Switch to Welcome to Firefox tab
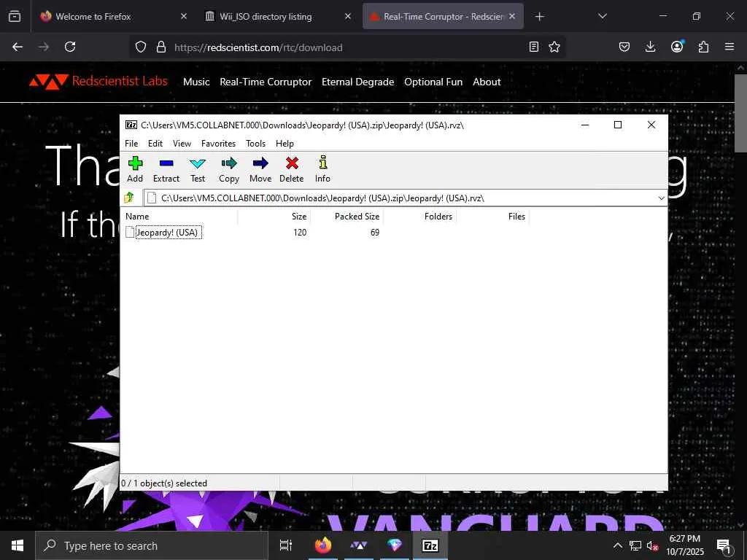The image size is (747, 560). pos(112,16)
